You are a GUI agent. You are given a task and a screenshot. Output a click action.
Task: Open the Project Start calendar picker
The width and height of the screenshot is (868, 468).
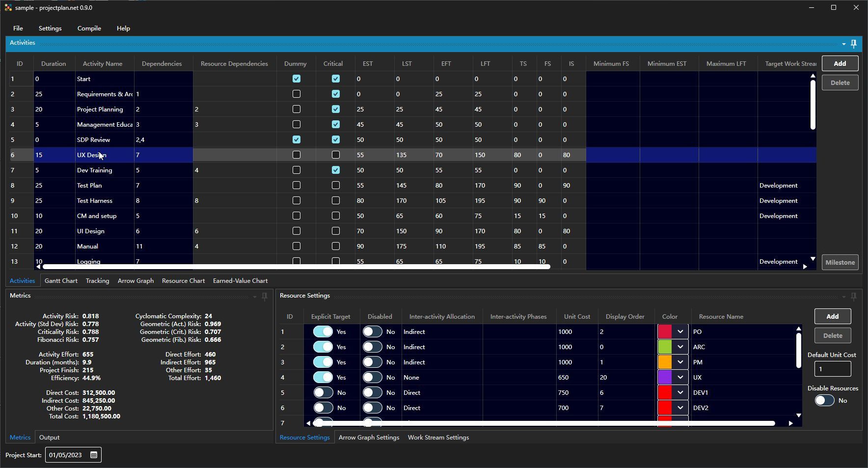[x=94, y=455]
